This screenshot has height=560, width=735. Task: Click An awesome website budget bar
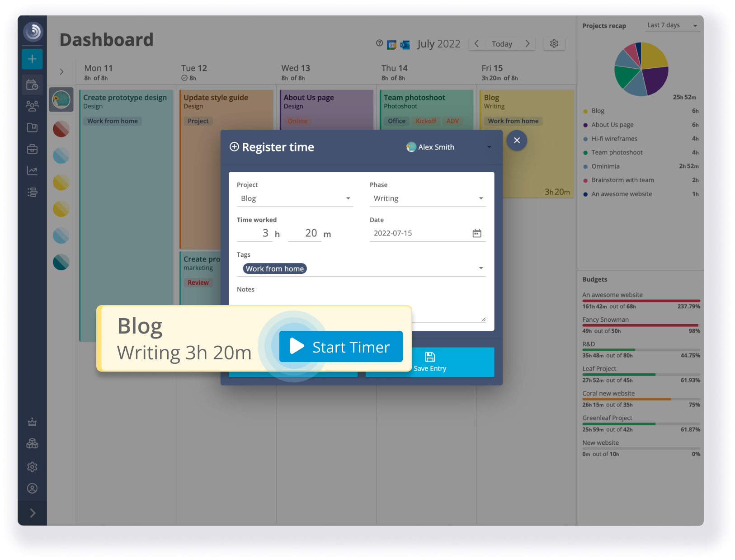641,301
